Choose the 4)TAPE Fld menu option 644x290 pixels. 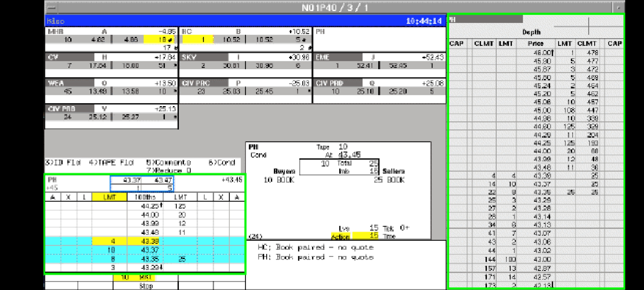(111, 163)
